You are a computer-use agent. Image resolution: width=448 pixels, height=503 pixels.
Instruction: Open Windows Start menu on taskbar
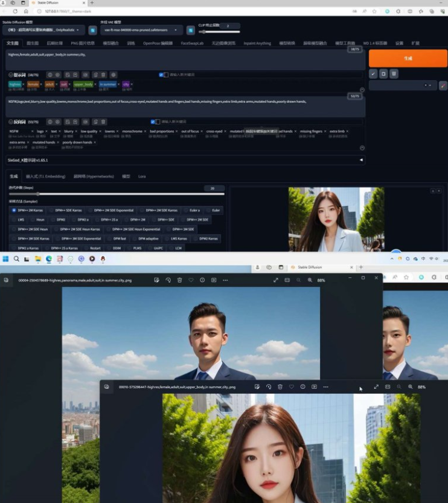point(5,259)
